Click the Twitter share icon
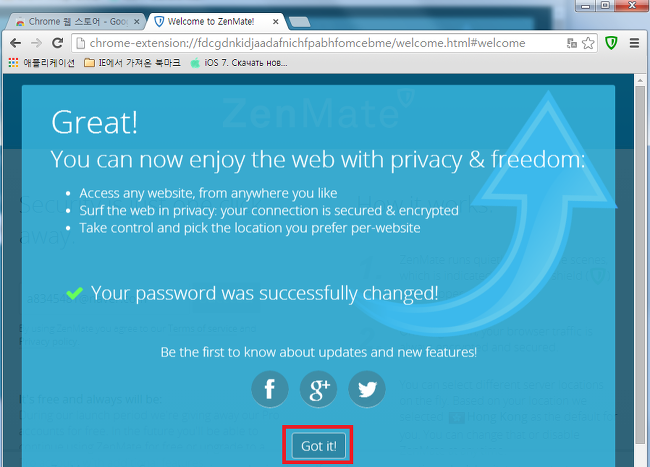The height and width of the screenshot is (467, 650). point(367,389)
